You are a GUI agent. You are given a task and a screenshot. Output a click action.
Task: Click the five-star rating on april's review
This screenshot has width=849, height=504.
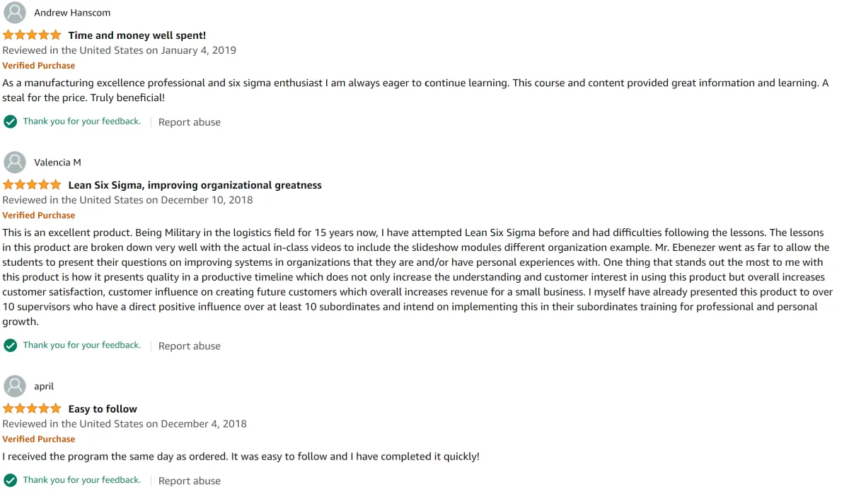[x=32, y=409]
